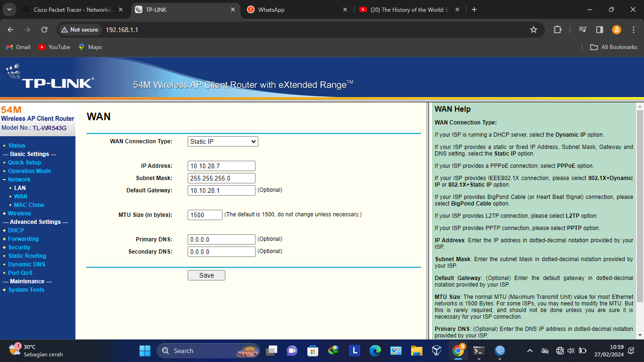This screenshot has width=644, height=362.
Task: Click the Chrome icon on the taskbar
Action: [x=458, y=351]
